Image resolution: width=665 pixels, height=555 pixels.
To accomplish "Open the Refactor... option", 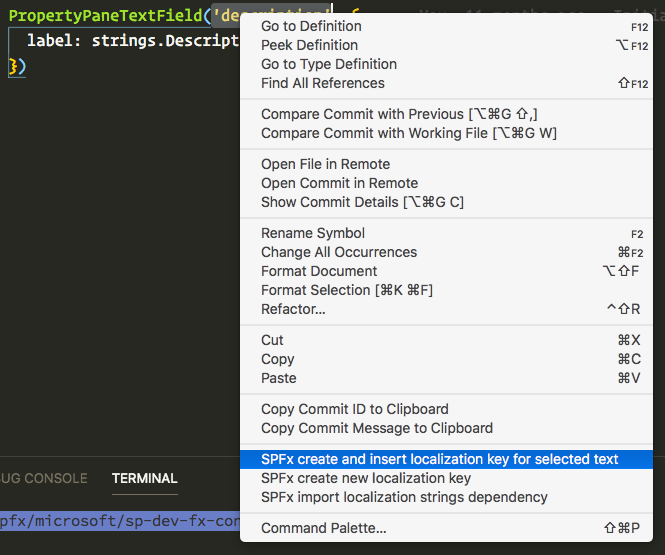I will point(446,310).
